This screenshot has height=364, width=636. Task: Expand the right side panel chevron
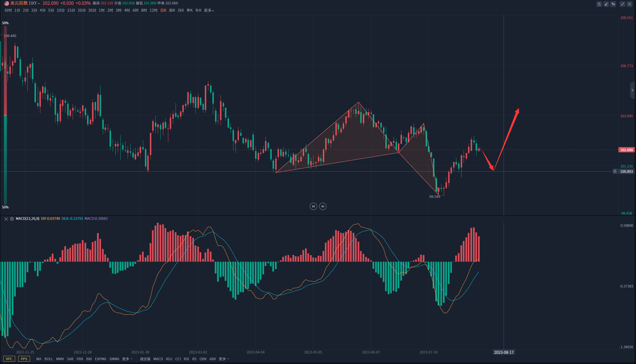coord(632,90)
